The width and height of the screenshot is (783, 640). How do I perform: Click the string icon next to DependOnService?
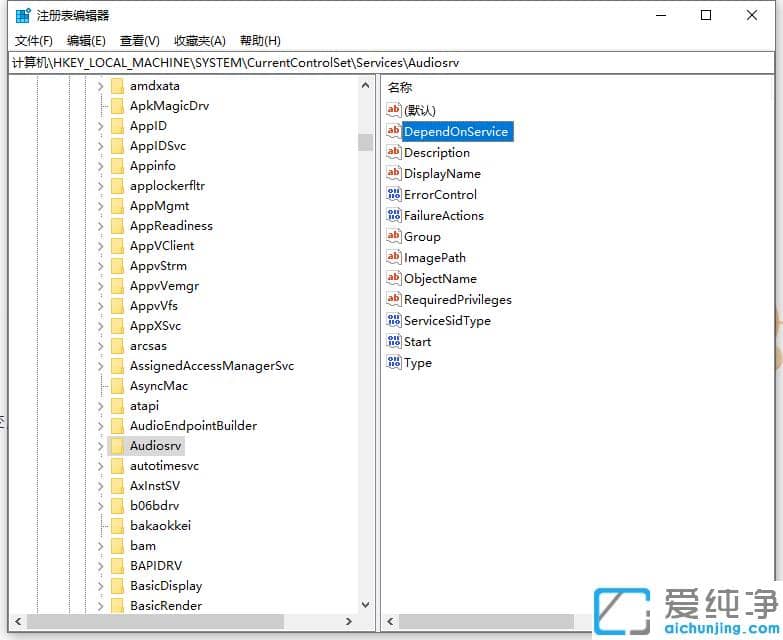393,132
